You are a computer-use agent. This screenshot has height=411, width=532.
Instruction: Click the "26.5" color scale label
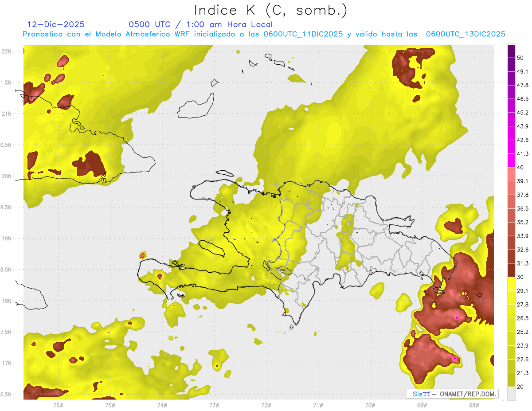(x=523, y=318)
